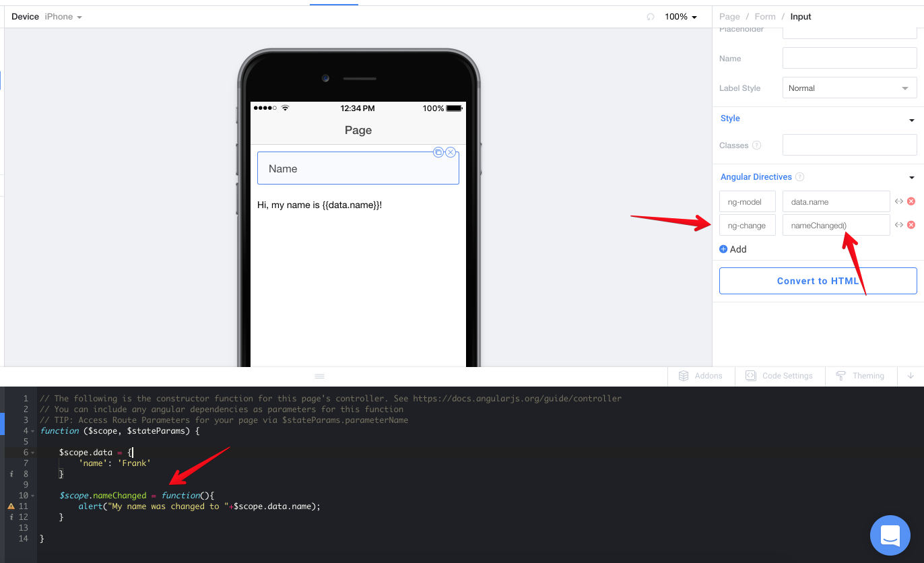The width and height of the screenshot is (924, 563).
Task: Select the Name input in phone preview
Action: [358, 168]
